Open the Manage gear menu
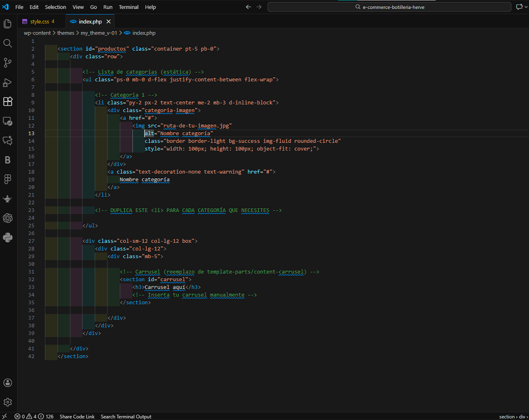Viewport: 529px width, 420px height. tap(7, 402)
